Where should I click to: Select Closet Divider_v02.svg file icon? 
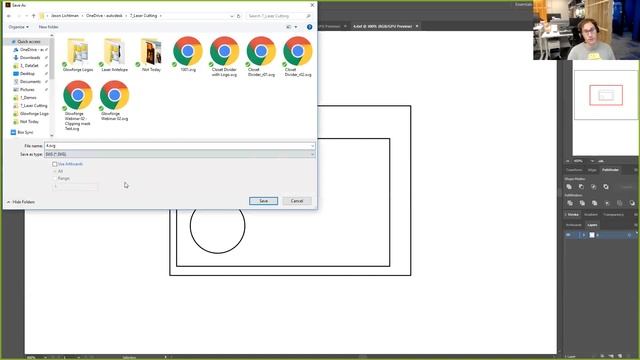[x=298, y=51]
